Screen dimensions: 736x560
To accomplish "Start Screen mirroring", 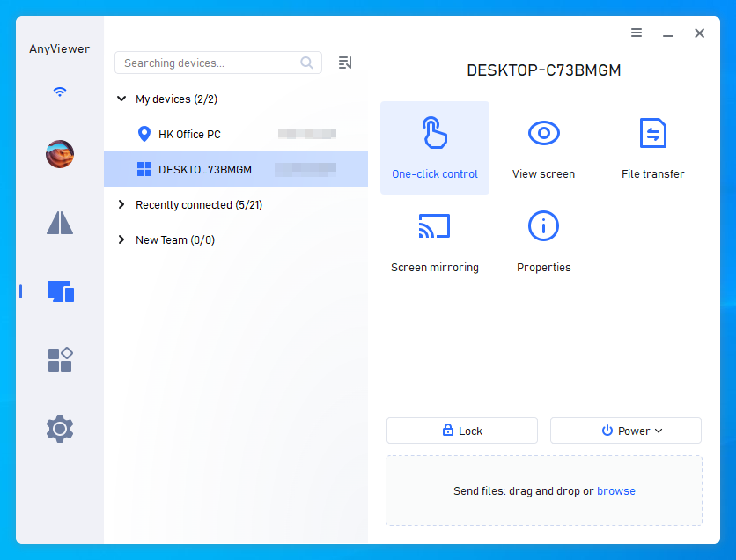I will 435,242.
